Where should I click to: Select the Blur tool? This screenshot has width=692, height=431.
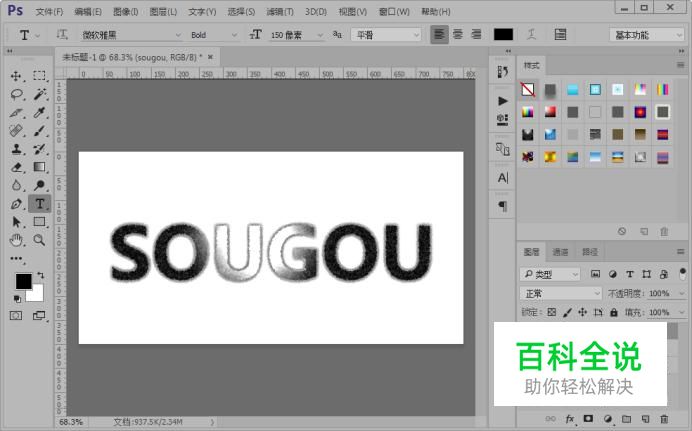[x=16, y=185]
